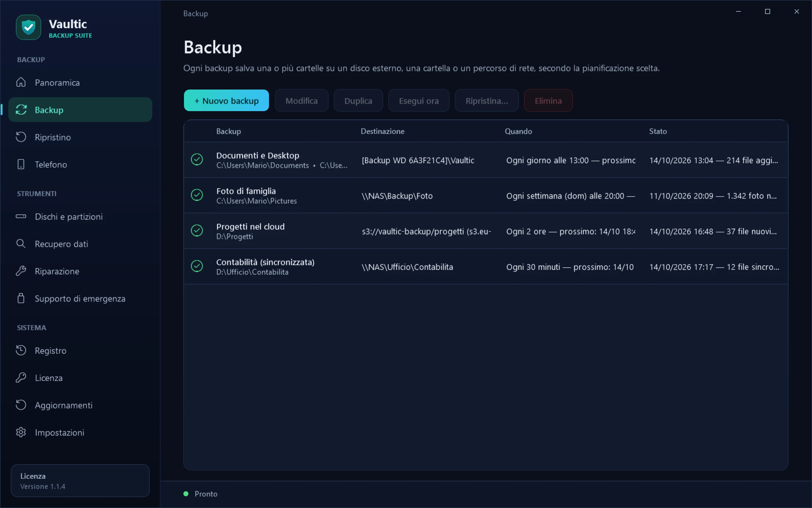Open the Telefono section
The image size is (812, 508).
(x=80, y=164)
